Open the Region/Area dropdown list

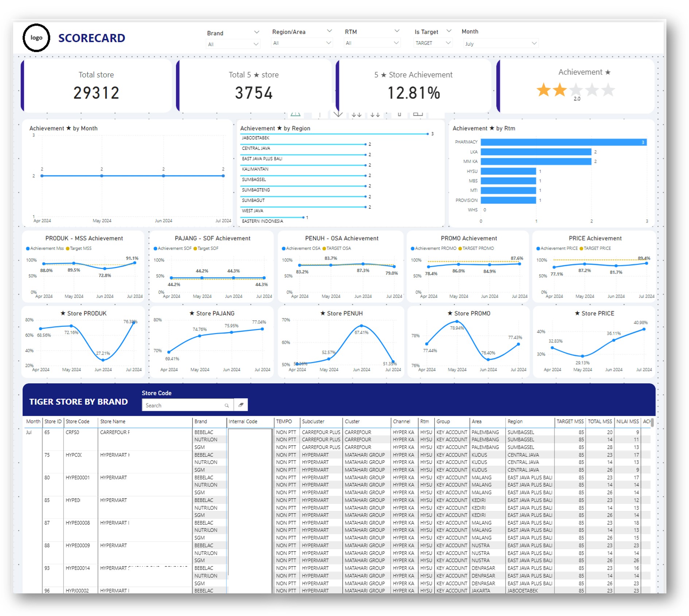pos(302,43)
